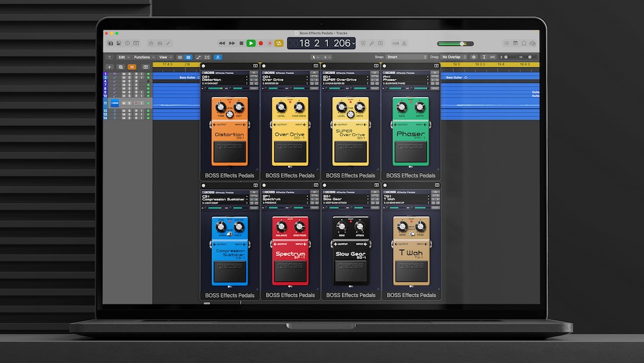This screenshot has height=363, width=644.
Task: Click the Fast Forward transport button
Action: point(231,43)
